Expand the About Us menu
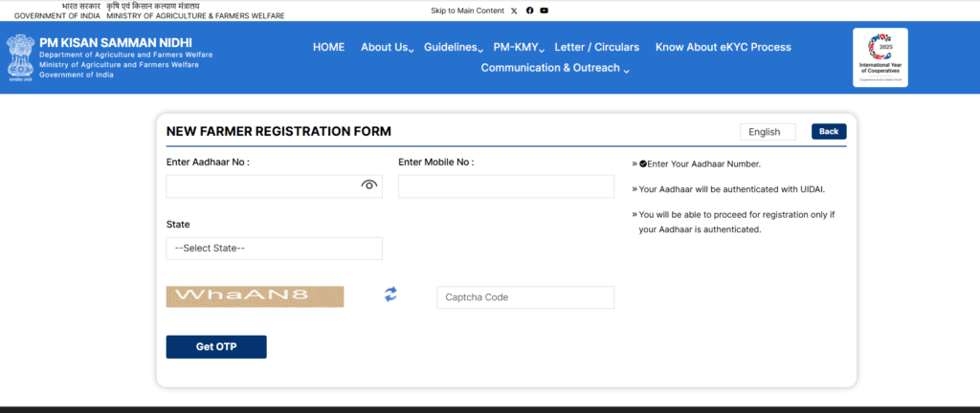 click(387, 48)
